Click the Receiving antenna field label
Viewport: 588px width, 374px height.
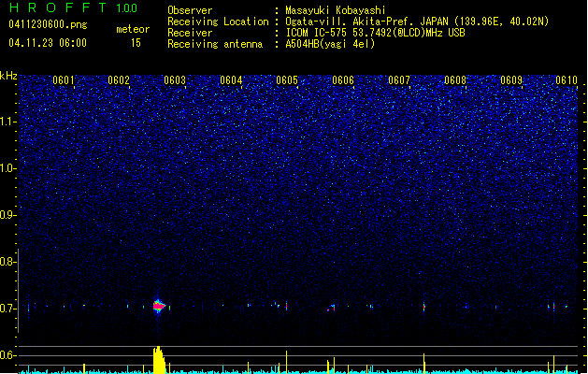[215, 44]
